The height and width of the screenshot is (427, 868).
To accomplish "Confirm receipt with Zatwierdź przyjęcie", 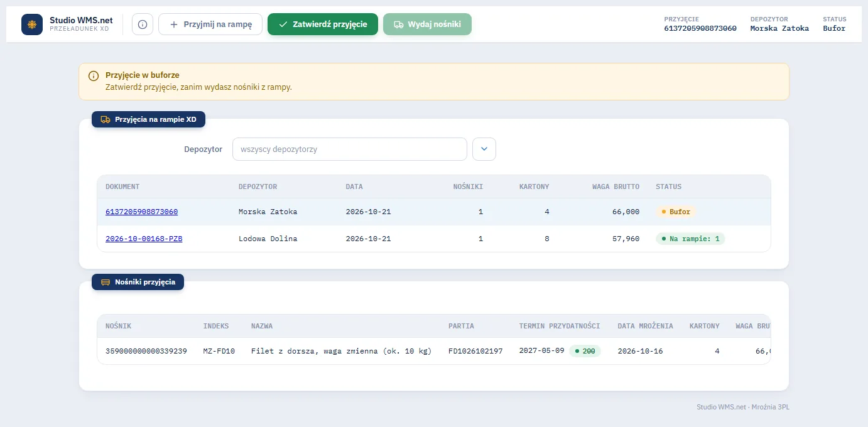I will click(323, 24).
